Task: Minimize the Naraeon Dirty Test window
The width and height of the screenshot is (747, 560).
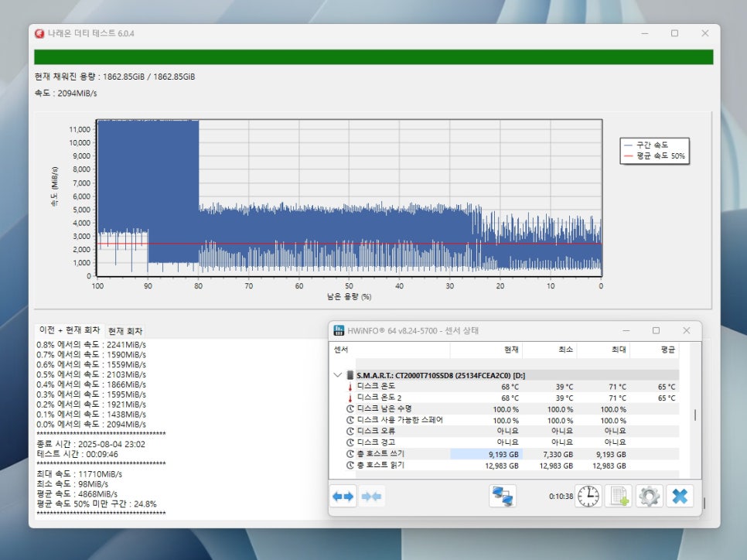Action: click(645, 33)
